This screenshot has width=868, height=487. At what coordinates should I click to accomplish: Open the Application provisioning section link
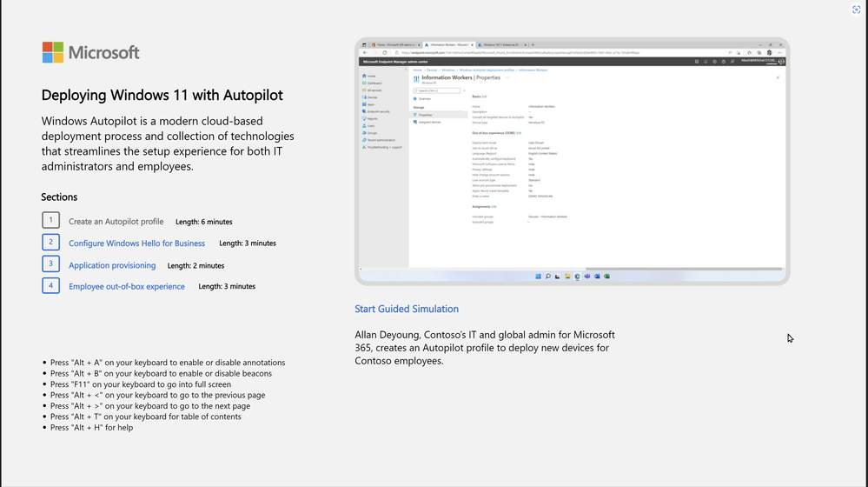(112, 265)
